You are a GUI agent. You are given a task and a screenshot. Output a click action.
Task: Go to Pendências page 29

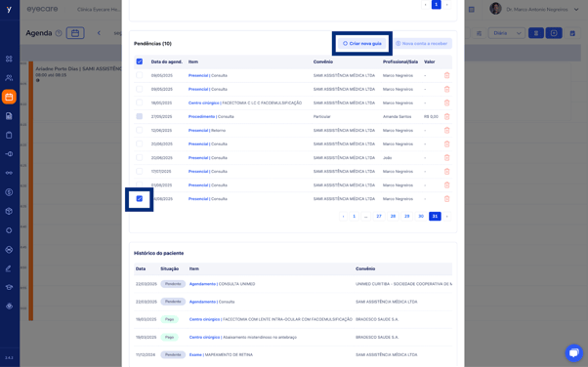(407, 217)
